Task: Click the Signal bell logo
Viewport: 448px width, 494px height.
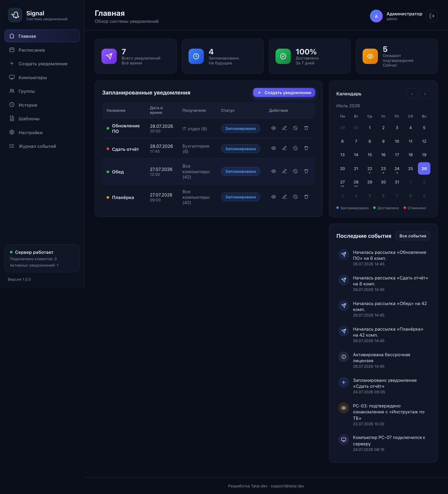Action: [x=15, y=15]
